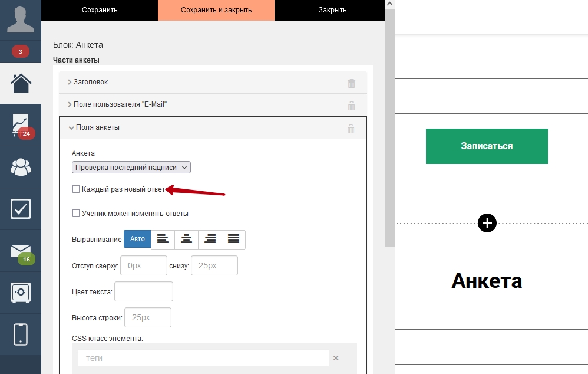The height and width of the screenshot is (374, 588).
Task: Toggle Ученик может изменять ответы checkbox
Action: click(x=76, y=213)
